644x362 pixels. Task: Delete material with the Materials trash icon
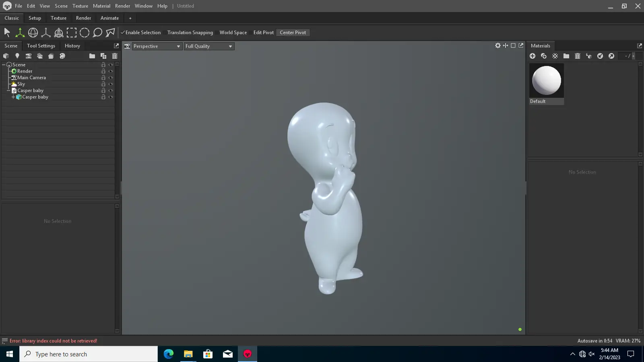pos(578,56)
